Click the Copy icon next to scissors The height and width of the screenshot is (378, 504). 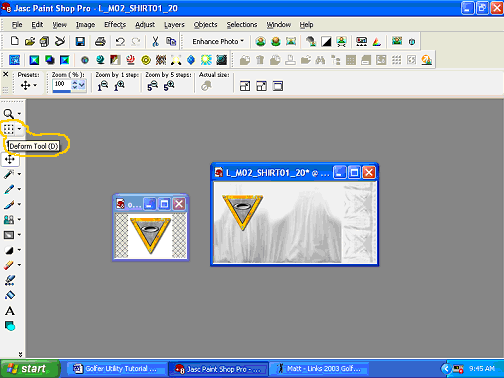coord(171,41)
